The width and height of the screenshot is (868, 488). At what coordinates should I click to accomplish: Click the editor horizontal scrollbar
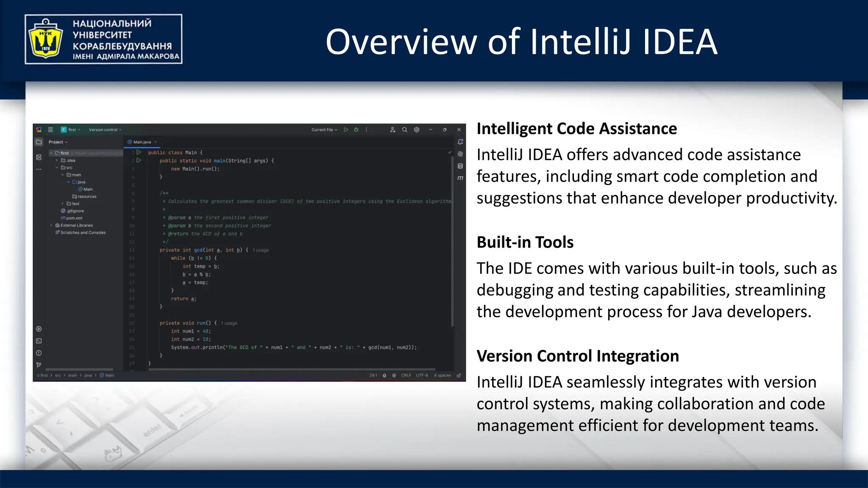292,369
